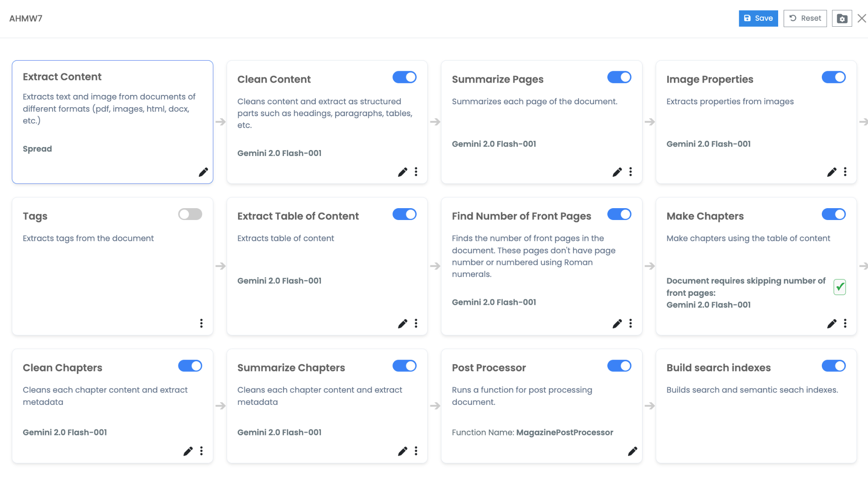Image resolution: width=868 pixels, height=482 pixels.
Task: Click the Reset button
Action: tap(805, 18)
